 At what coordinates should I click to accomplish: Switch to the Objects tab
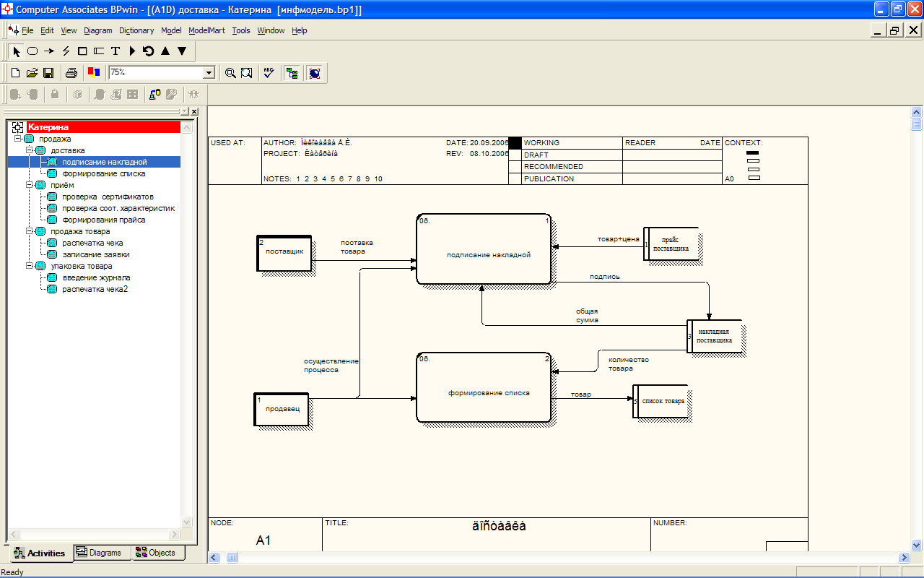[x=158, y=553]
